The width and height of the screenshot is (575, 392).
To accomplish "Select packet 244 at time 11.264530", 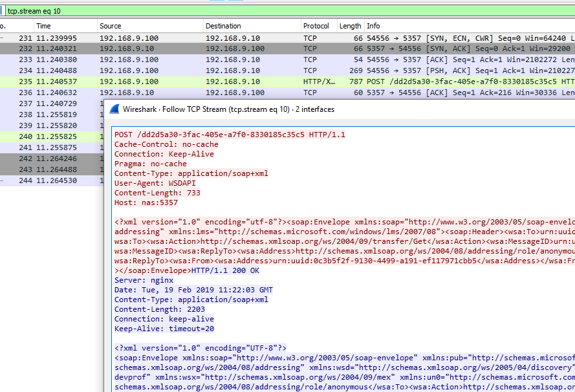I will (x=52, y=180).
